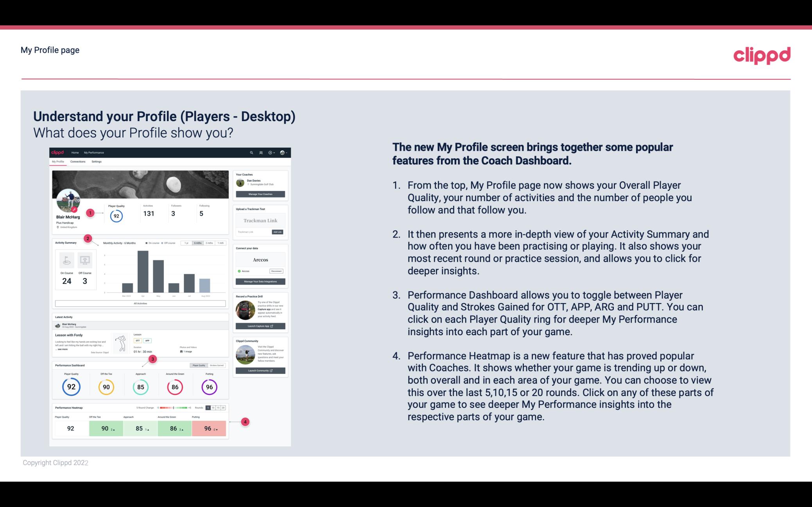812x507 pixels.
Task: Click the Arccos Connect data integration toggle
Action: (x=239, y=270)
